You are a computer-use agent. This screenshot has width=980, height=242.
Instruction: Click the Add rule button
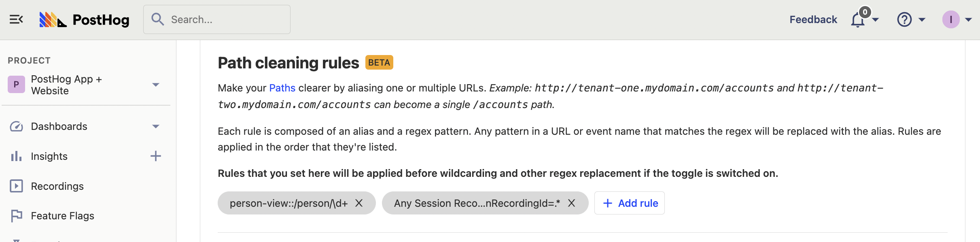point(630,203)
